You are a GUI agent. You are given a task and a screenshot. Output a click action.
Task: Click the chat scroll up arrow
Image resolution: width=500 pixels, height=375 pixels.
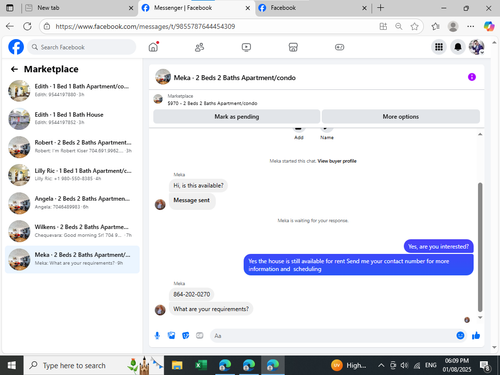480,134
